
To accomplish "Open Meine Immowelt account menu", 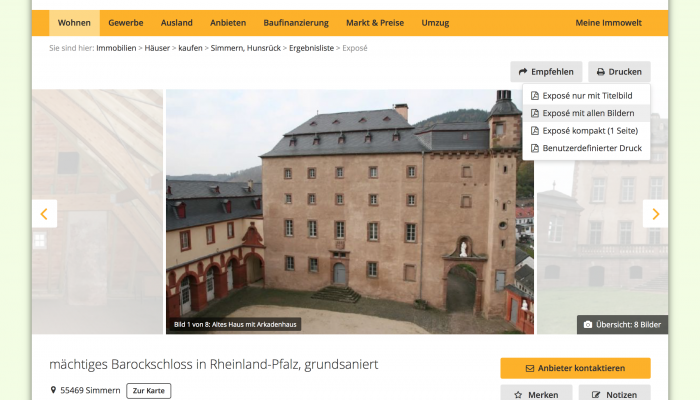I will pyautogui.click(x=608, y=23).
